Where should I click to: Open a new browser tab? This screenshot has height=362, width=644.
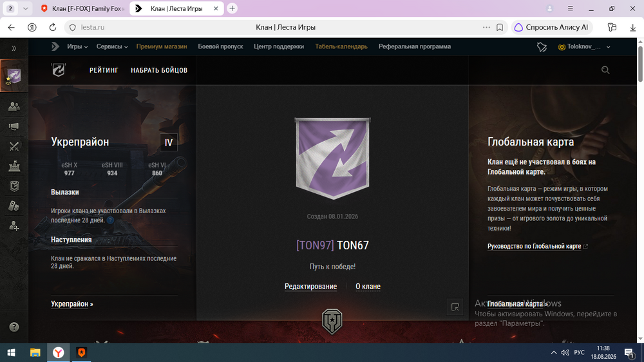(x=232, y=8)
